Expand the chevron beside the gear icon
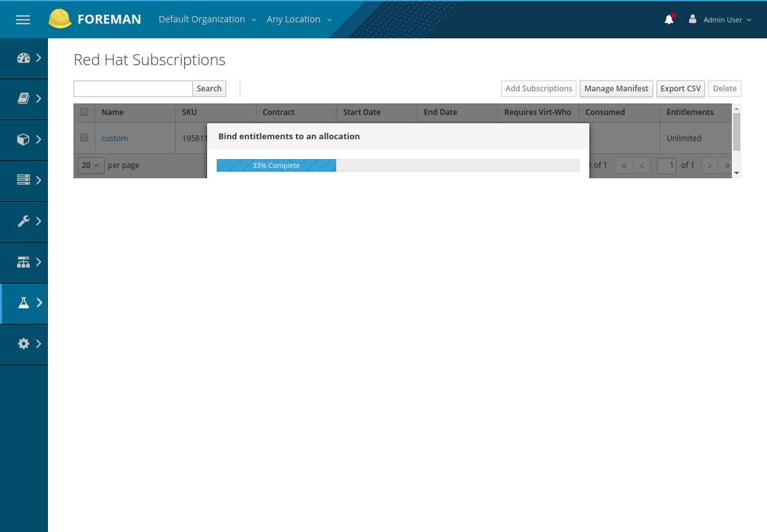 click(x=38, y=344)
